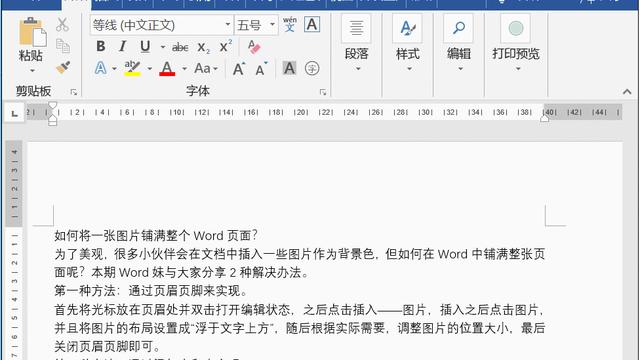Open the font name dropdown
Image resolution: width=640 pixels, height=360 pixels.
[x=228, y=25]
